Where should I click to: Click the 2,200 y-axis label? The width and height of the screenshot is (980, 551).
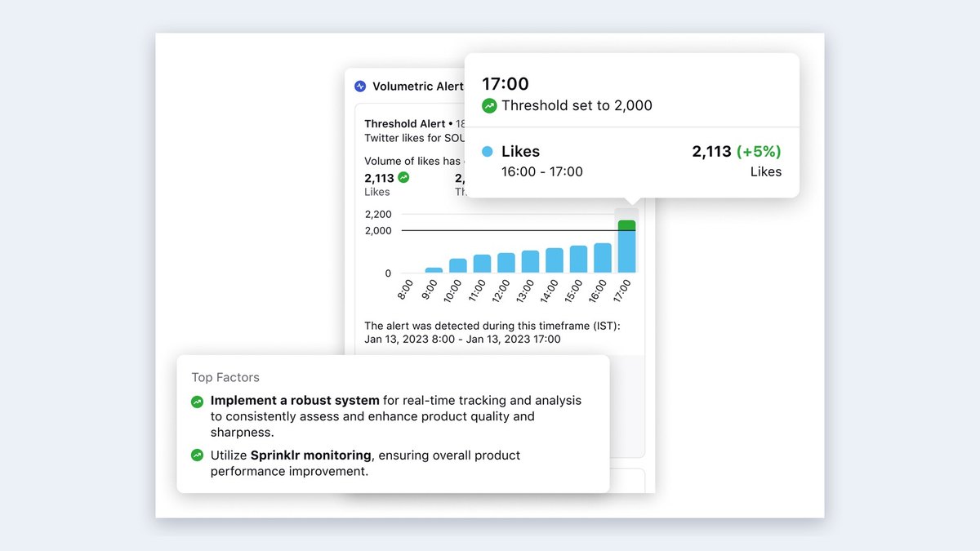pyautogui.click(x=378, y=214)
